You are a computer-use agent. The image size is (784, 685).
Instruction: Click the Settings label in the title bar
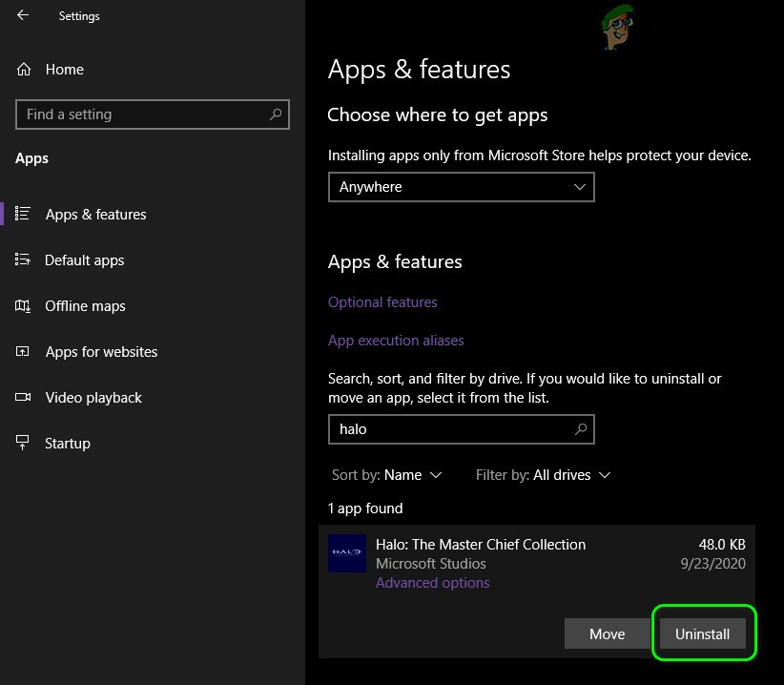click(x=79, y=15)
